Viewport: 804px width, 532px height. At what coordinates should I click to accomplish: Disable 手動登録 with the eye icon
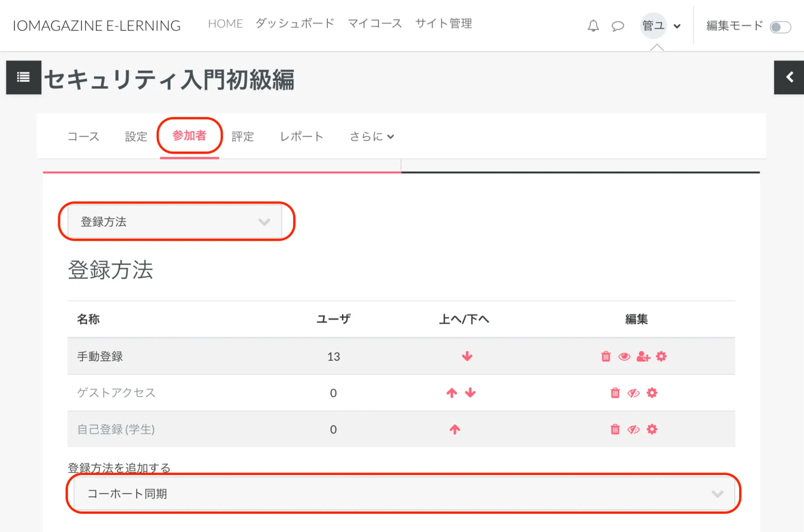tap(624, 356)
